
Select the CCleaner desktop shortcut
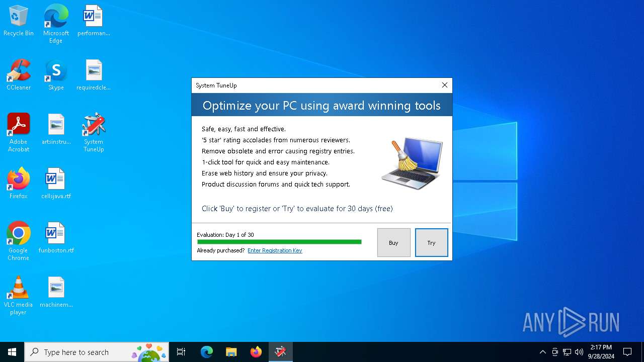[x=19, y=75]
